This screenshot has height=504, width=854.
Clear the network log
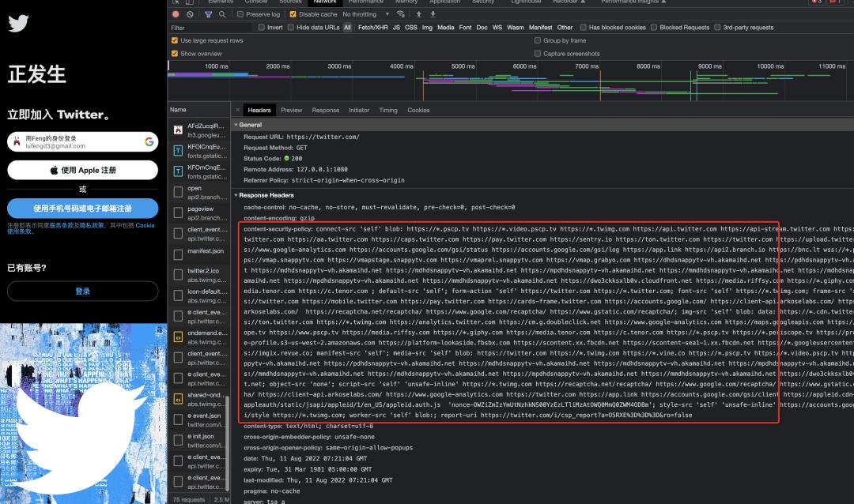coord(190,14)
